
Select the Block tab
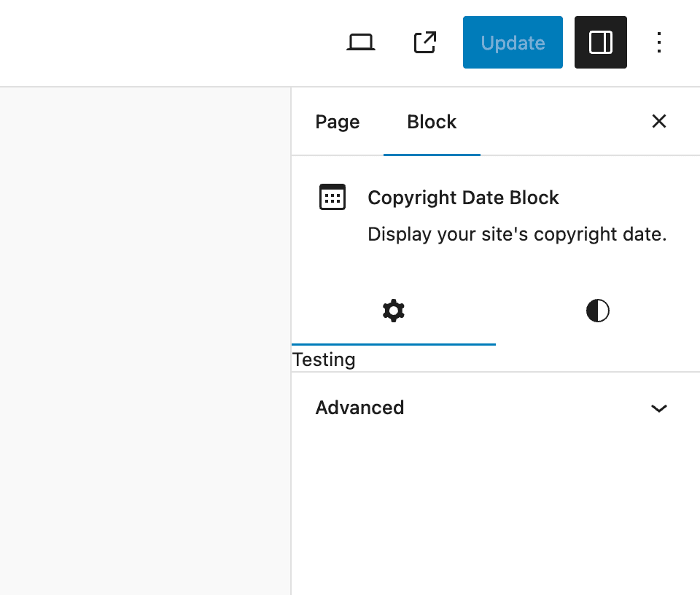coord(432,122)
